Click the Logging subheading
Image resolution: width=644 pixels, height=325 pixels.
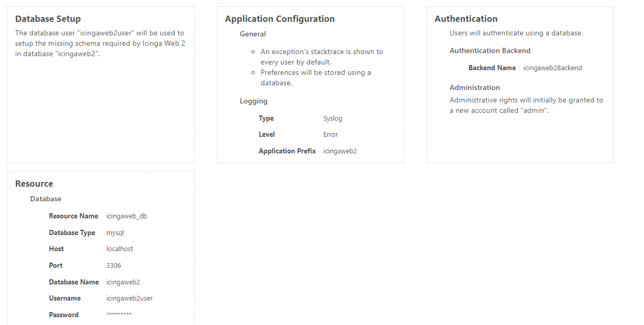pyautogui.click(x=254, y=101)
